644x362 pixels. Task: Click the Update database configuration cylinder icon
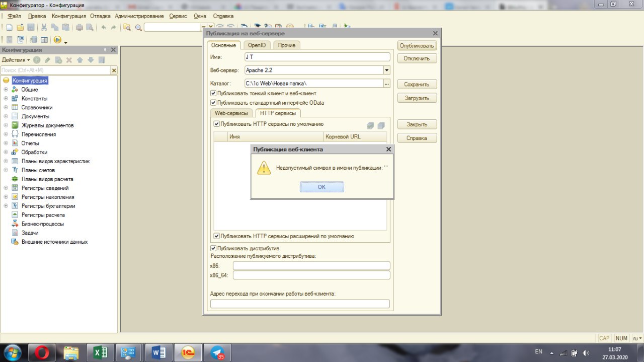34,40
